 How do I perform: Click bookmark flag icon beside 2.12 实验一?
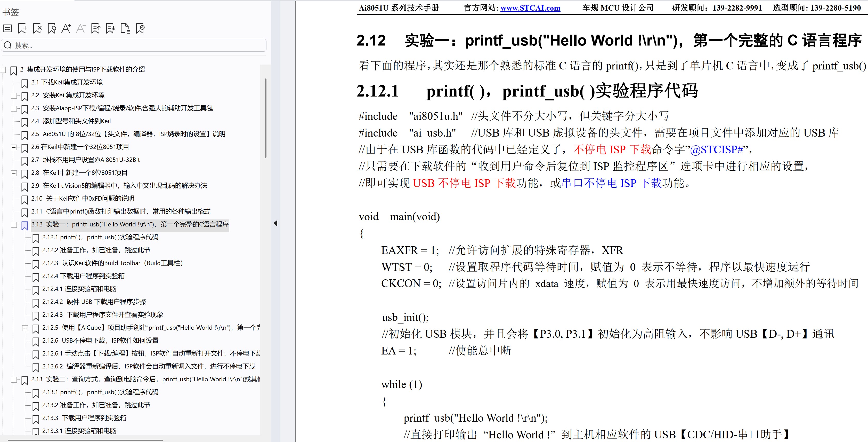(x=25, y=226)
